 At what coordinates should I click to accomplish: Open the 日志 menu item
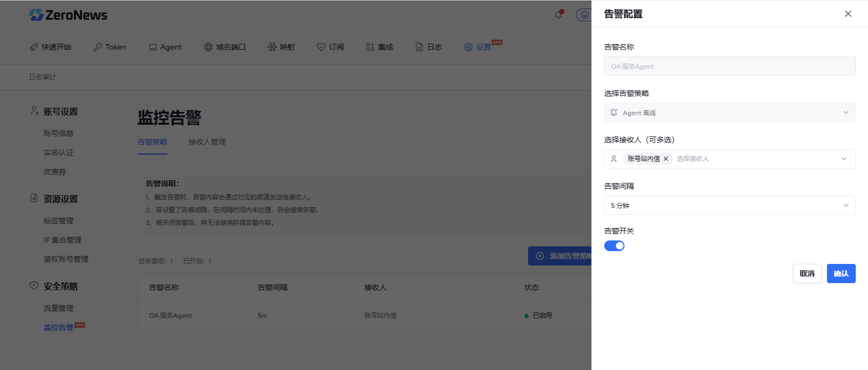(429, 47)
